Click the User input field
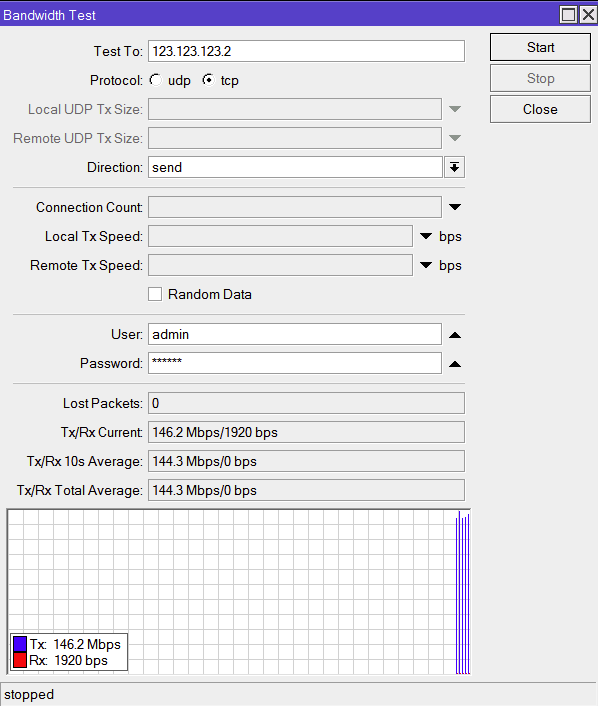Viewport: 598px width, 706px height. point(295,335)
